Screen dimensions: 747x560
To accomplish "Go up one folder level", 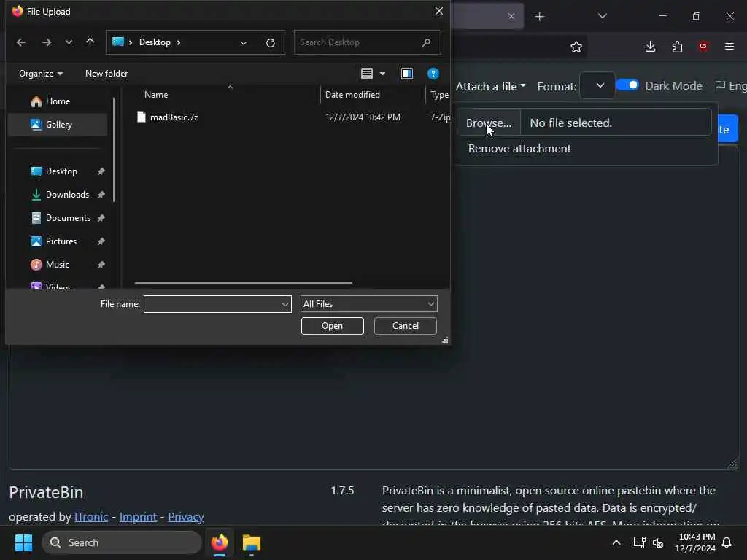I will pyautogui.click(x=90, y=42).
